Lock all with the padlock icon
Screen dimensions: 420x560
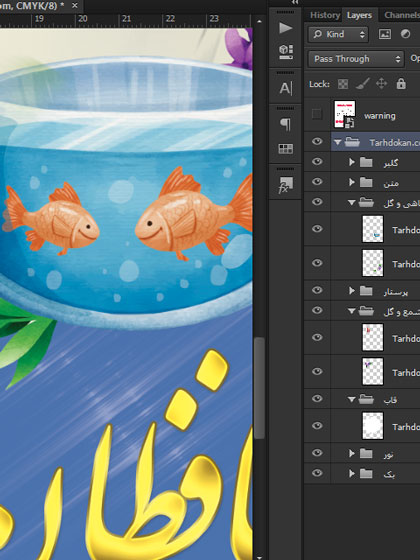point(401,84)
